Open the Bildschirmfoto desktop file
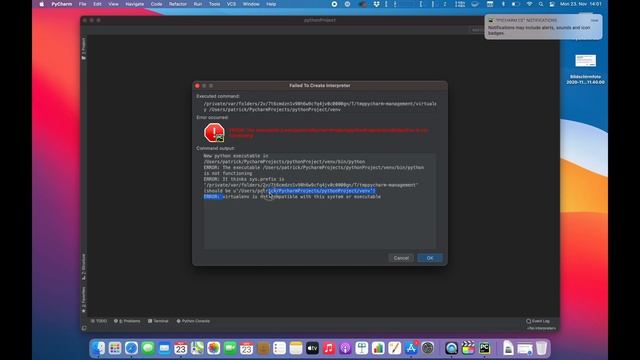The width and height of the screenshot is (640, 360). (585, 69)
